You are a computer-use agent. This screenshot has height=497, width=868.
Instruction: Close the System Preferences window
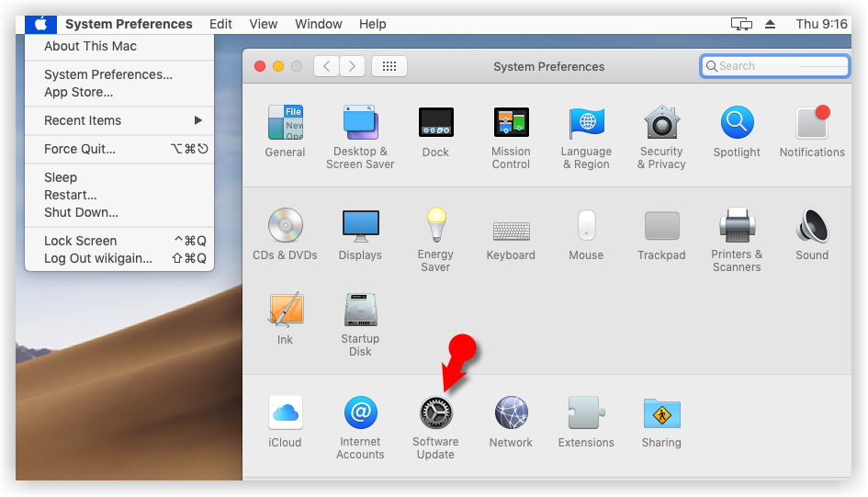point(260,66)
